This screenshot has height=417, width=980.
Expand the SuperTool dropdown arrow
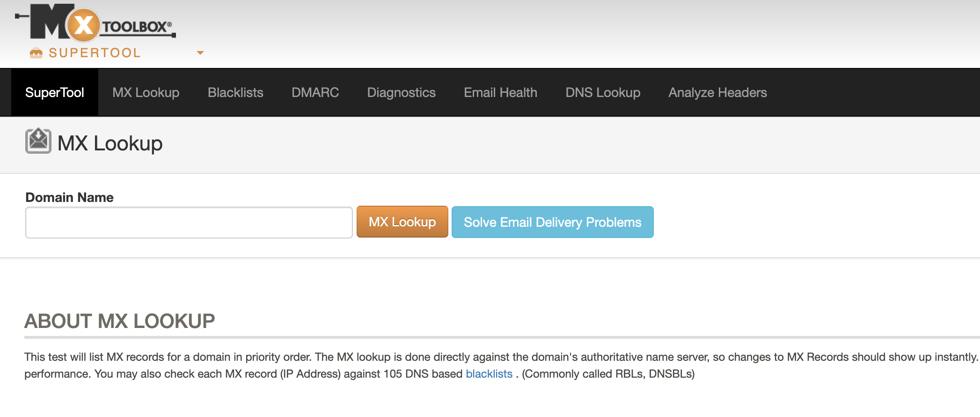click(200, 53)
